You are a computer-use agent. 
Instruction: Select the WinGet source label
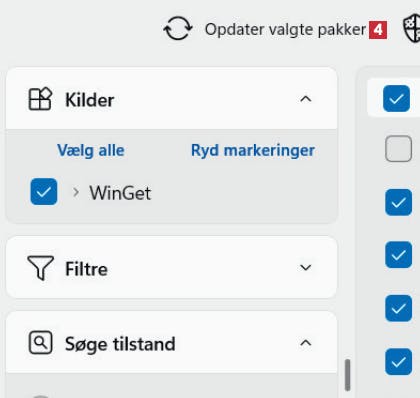[120, 193]
